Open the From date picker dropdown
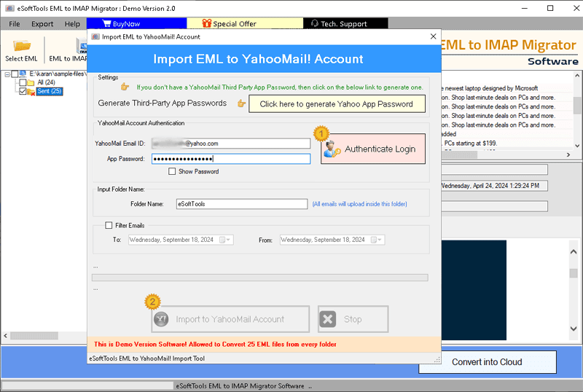The height and width of the screenshot is (392, 583). (x=377, y=240)
